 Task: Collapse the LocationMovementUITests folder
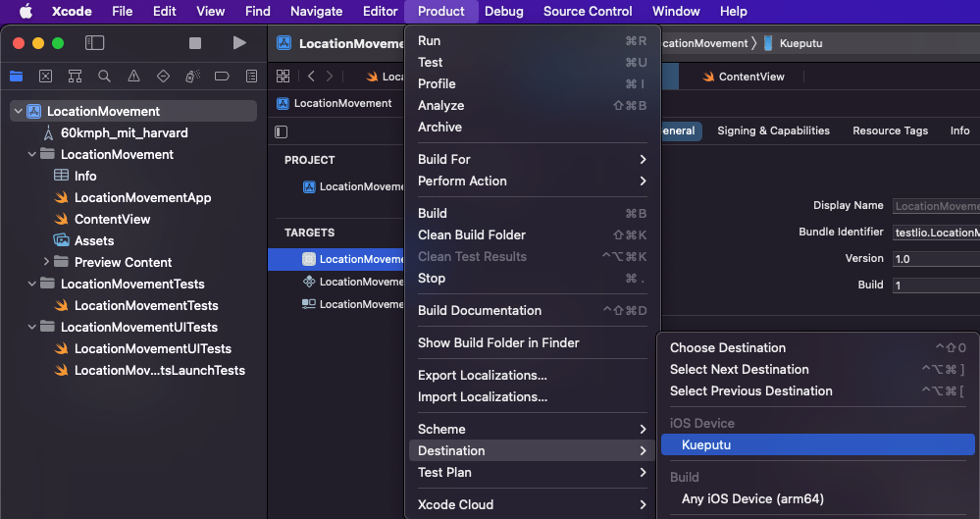point(31,327)
